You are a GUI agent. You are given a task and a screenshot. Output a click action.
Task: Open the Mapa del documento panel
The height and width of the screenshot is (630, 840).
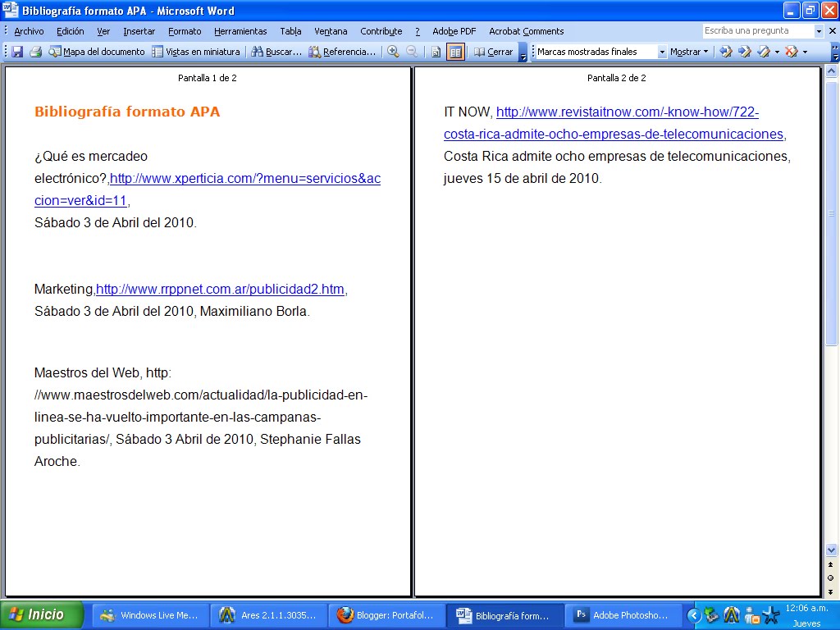point(98,51)
